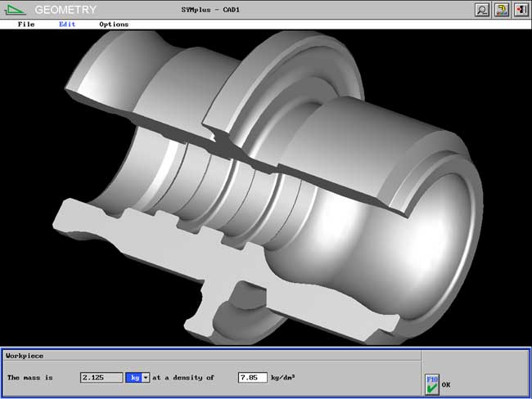Confirm with the OK label

[x=446, y=383]
